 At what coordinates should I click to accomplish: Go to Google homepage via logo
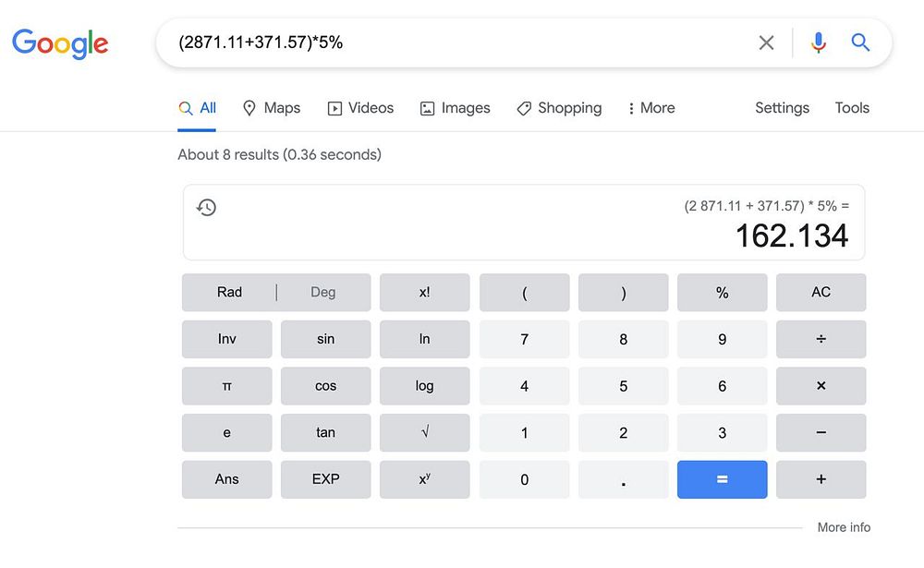(x=60, y=43)
